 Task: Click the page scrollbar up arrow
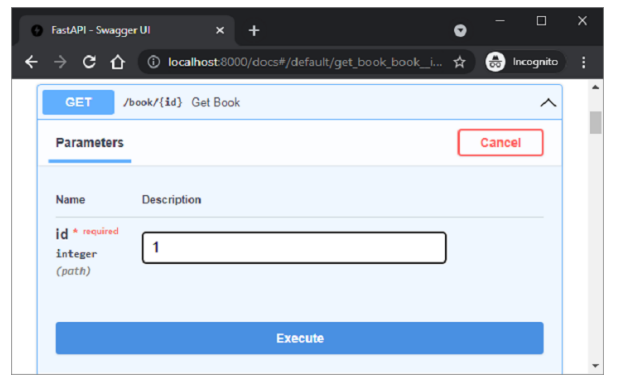[595, 87]
